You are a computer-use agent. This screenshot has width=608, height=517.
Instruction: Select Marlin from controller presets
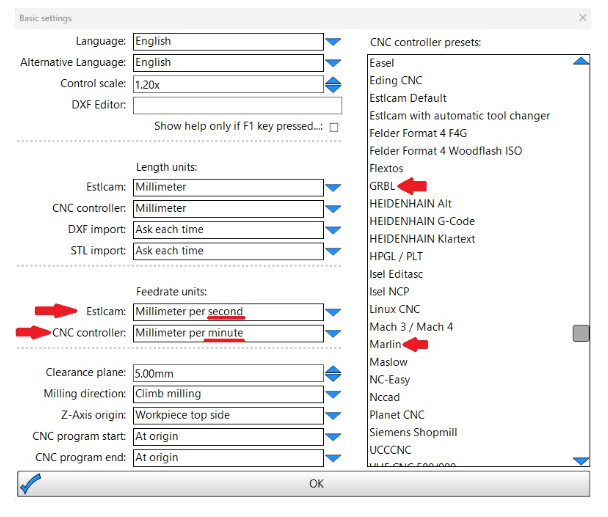click(x=385, y=344)
